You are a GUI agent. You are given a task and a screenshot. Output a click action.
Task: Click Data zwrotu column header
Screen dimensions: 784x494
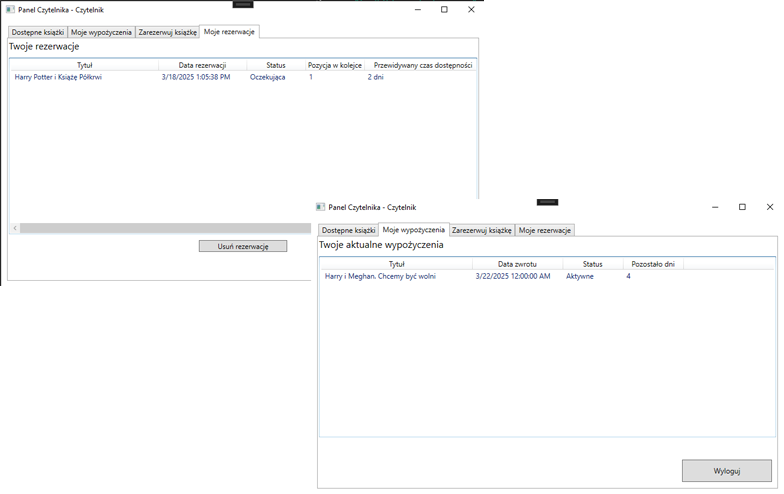click(x=518, y=264)
